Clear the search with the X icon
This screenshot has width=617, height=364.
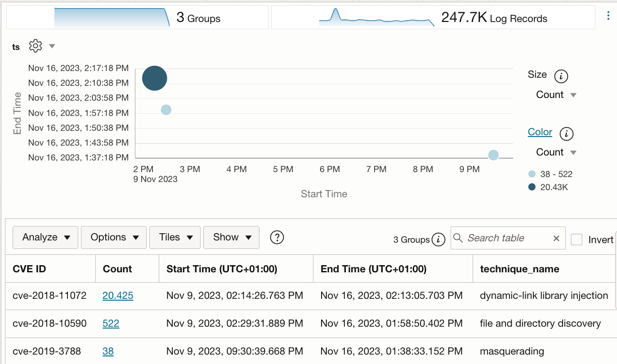[x=556, y=238]
